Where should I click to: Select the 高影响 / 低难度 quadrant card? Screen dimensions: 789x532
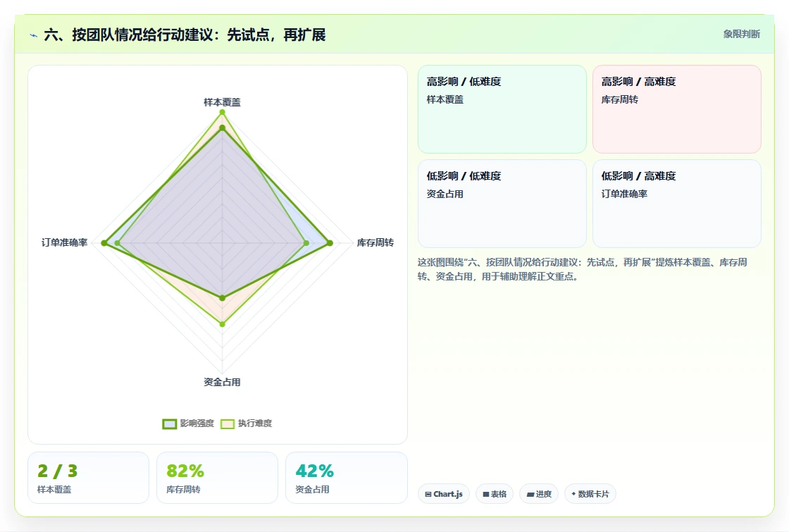[502, 109]
